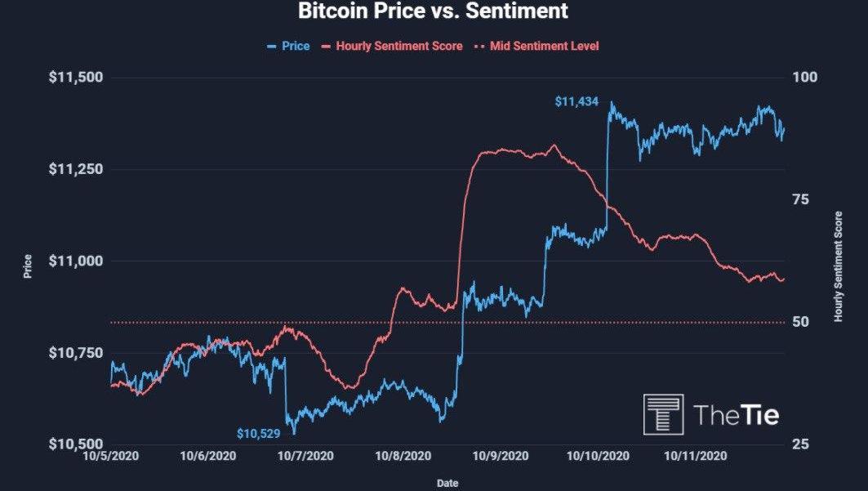The image size is (868, 491).
Task: Click the Bitcoin Price vs. Sentiment title
Action: tap(433, 11)
